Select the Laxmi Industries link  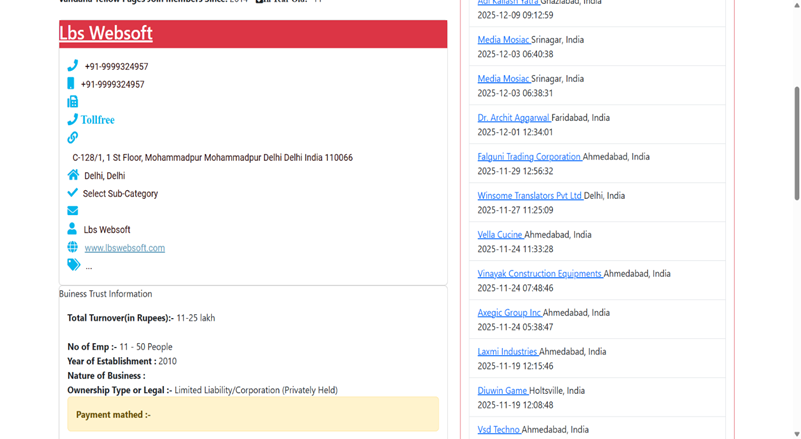coord(507,352)
